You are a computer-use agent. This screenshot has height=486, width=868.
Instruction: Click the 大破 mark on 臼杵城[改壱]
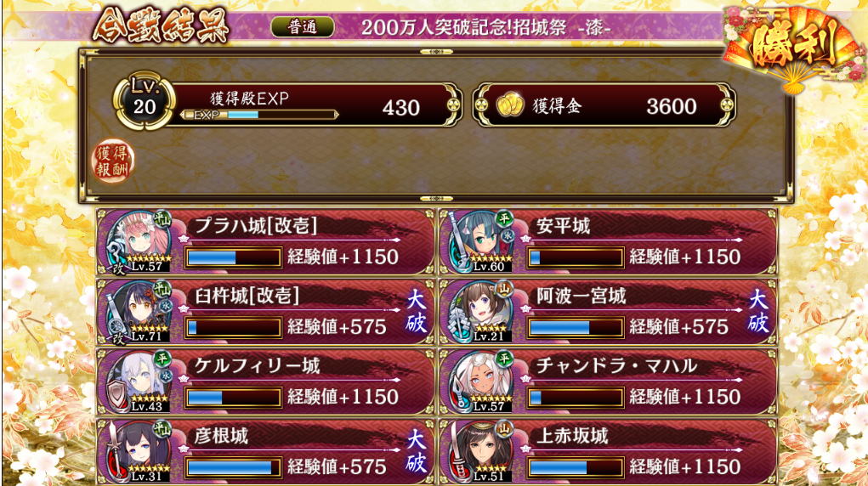click(417, 312)
